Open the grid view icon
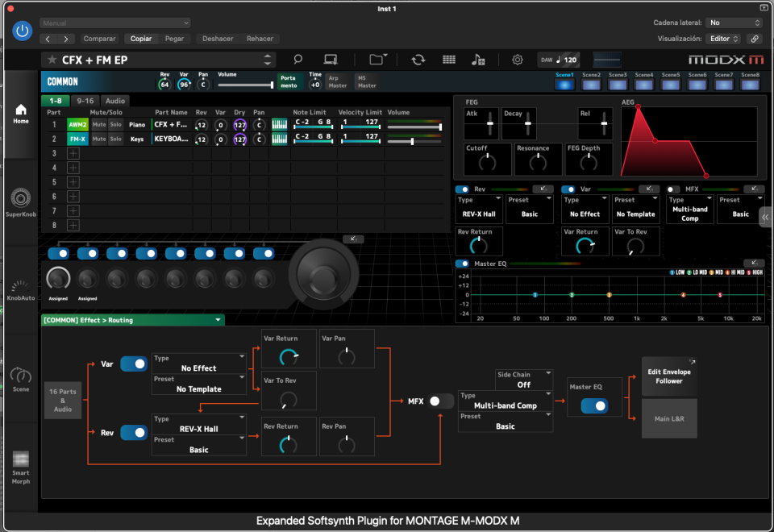This screenshot has width=774, height=532. pyautogui.click(x=449, y=60)
